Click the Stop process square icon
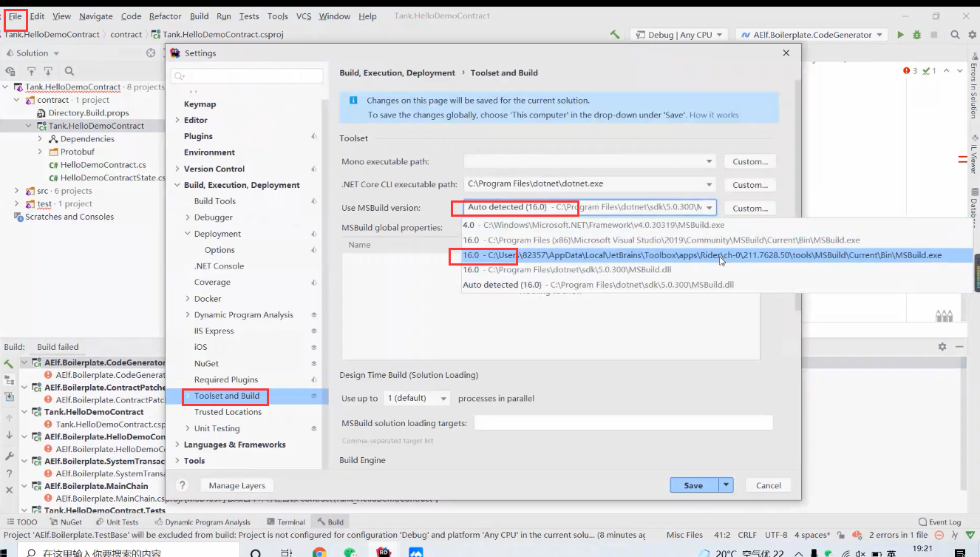 (x=934, y=35)
